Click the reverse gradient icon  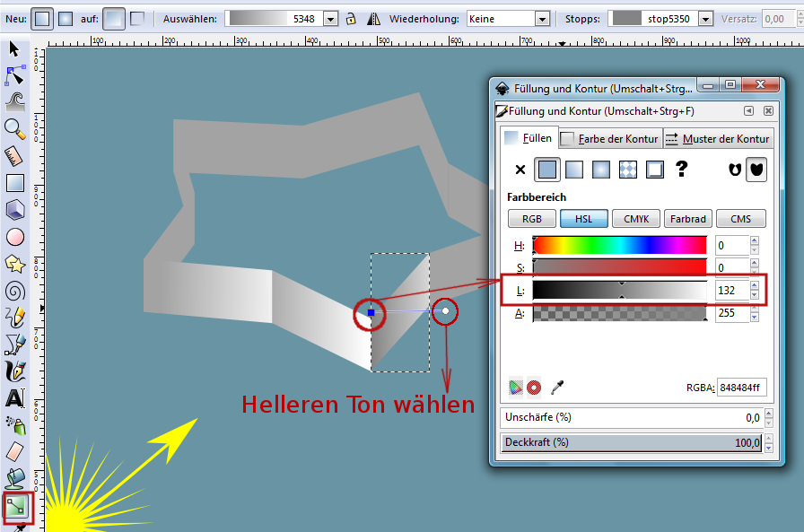click(x=374, y=19)
